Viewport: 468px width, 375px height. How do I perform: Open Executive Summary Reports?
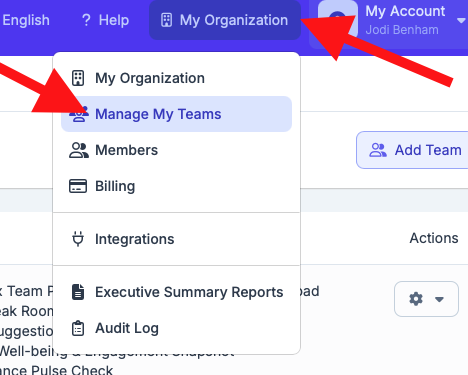176,292
